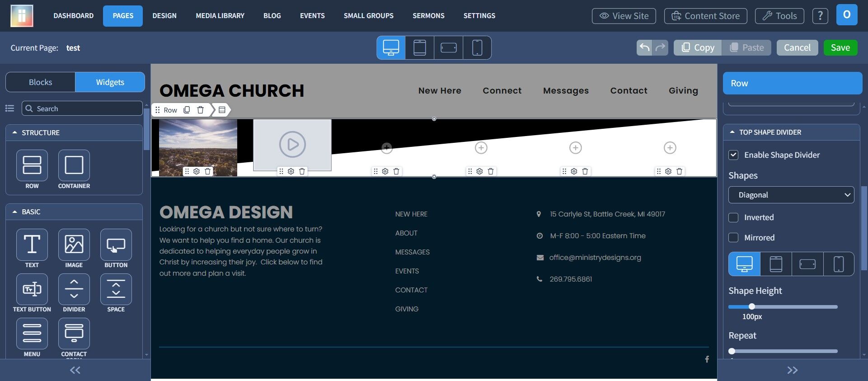
Task: Select mobile device for shape height
Action: pyautogui.click(x=839, y=264)
